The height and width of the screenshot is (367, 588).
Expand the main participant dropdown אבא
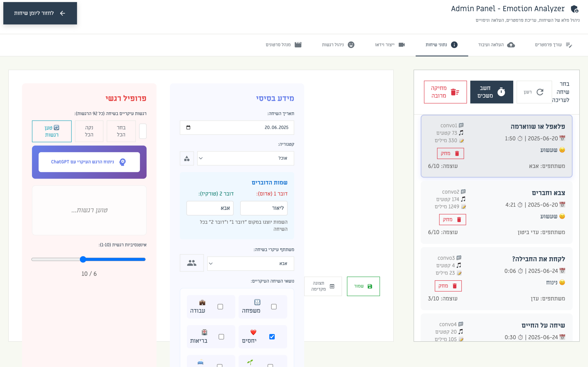pyautogui.click(x=250, y=264)
